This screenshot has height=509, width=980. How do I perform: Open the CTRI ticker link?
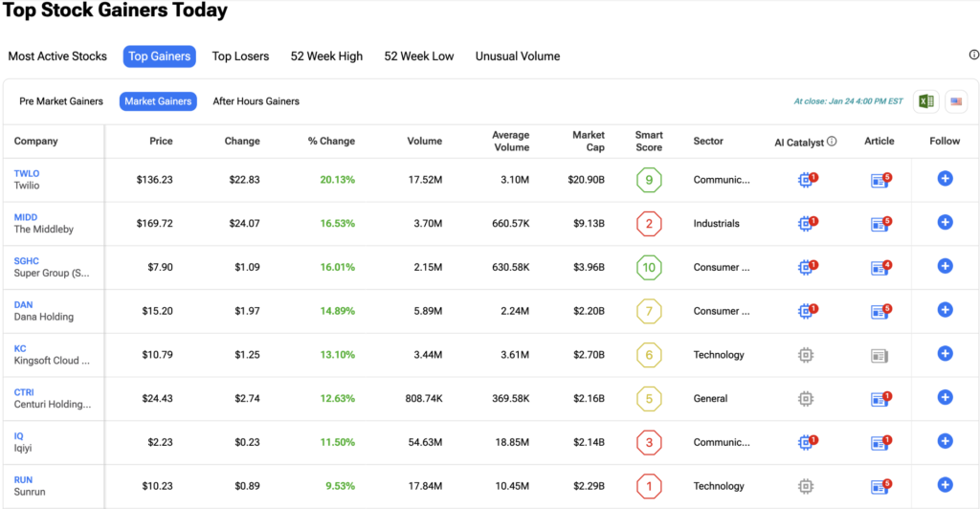(24, 392)
